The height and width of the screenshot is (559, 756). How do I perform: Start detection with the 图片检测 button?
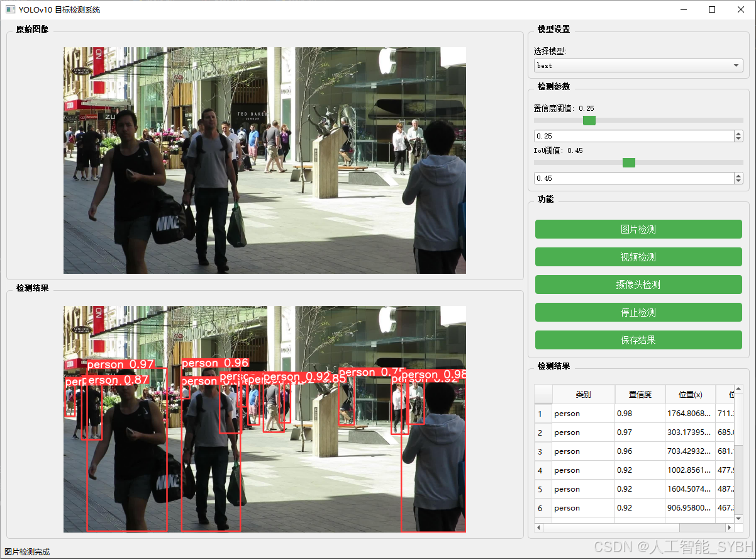point(638,229)
